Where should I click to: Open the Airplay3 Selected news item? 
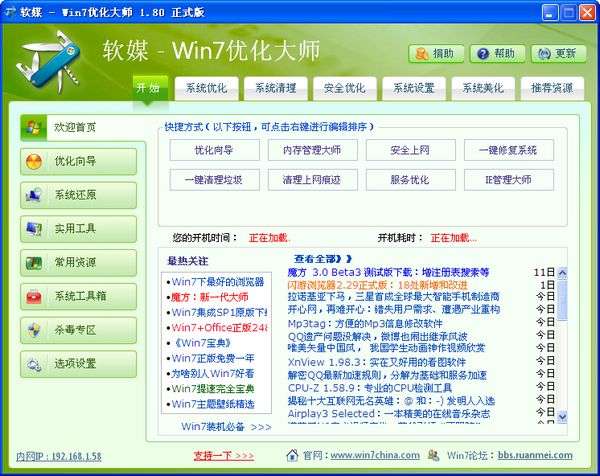[389, 414]
